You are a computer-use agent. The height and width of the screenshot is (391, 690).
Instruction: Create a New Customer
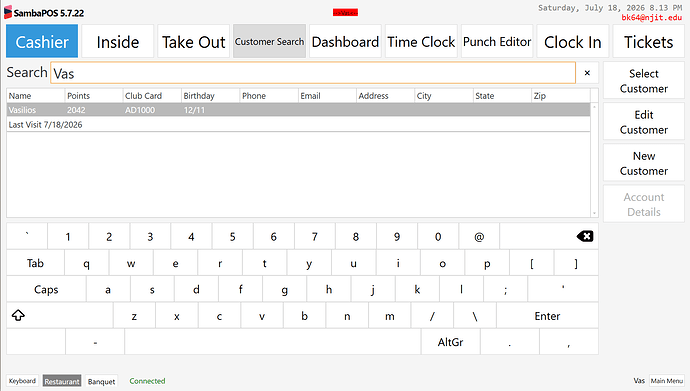coord(644,163)
